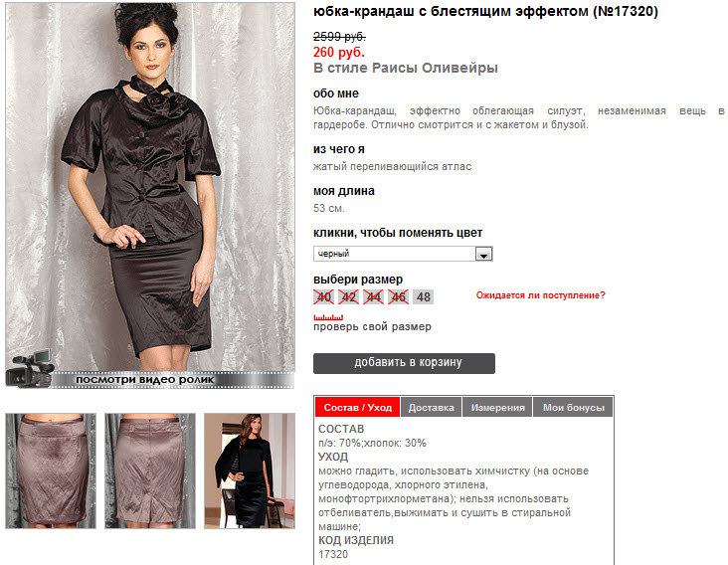Screen dimensions: 728x565
Task: Open the color dropdown arrow
Action: tap(483, 254)
